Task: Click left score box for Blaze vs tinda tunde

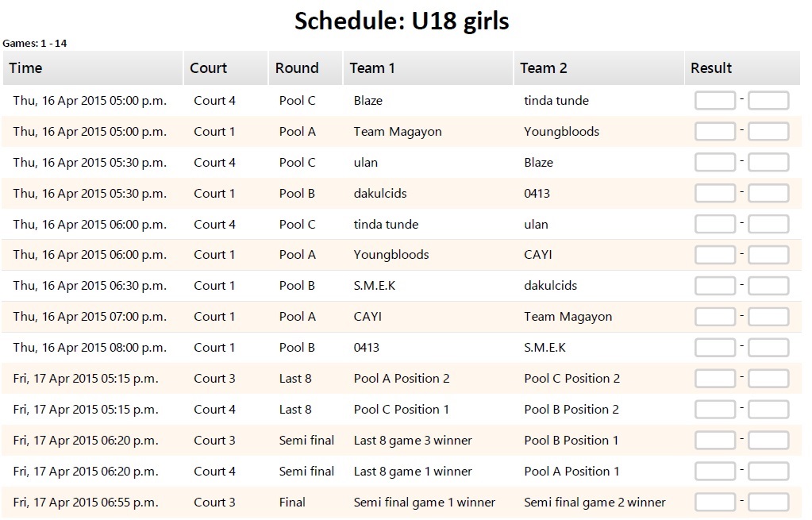Action: 715,101
